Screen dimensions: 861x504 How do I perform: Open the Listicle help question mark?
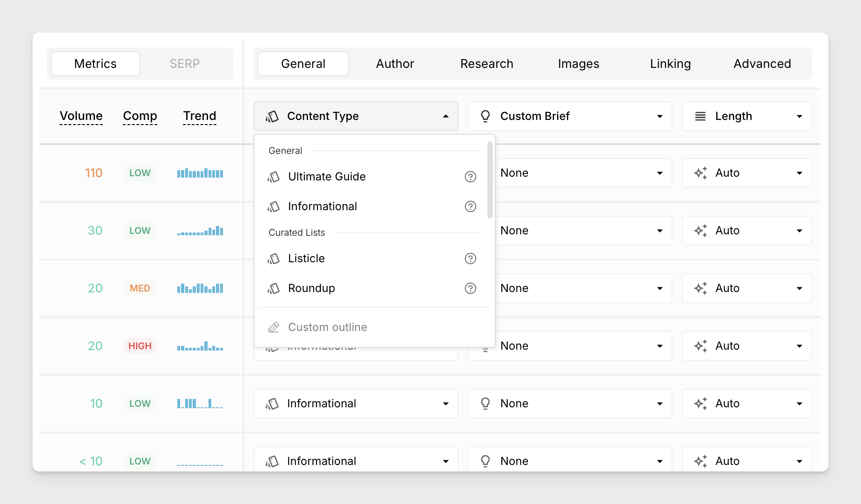point(470,259)
